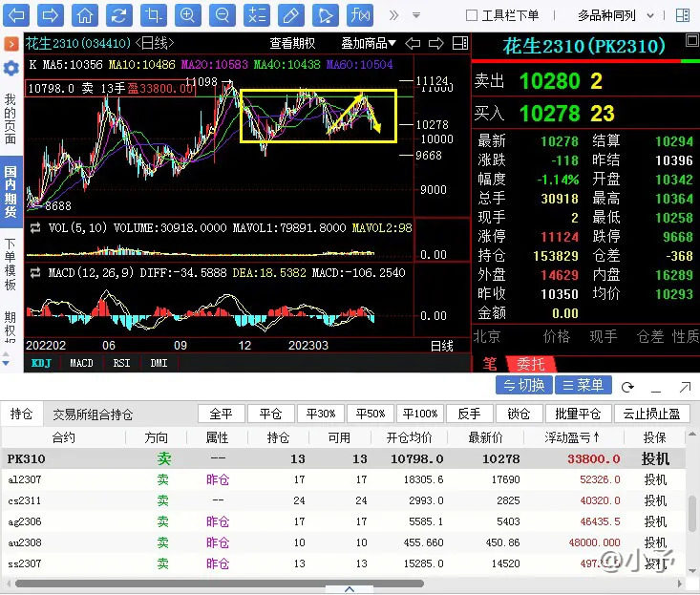700x595 pixels.
Task: Sort by 浮动盈亏 column header
Action: click(572, 437)
